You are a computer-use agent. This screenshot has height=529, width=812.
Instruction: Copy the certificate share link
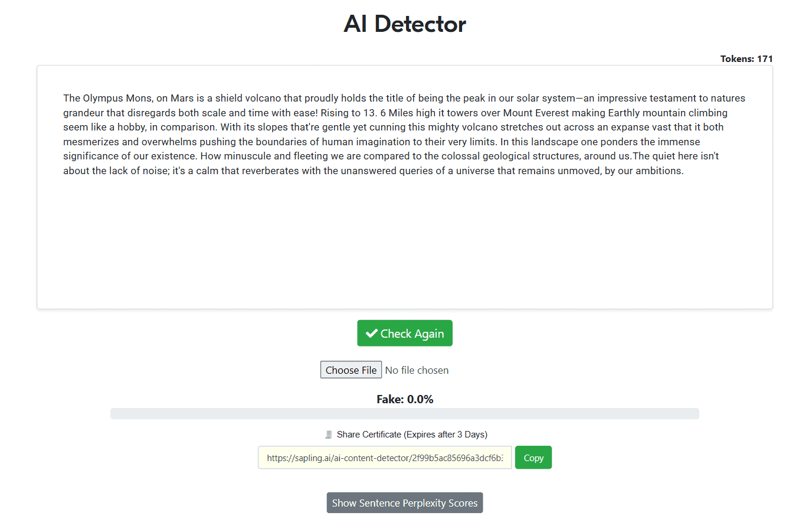533,458
